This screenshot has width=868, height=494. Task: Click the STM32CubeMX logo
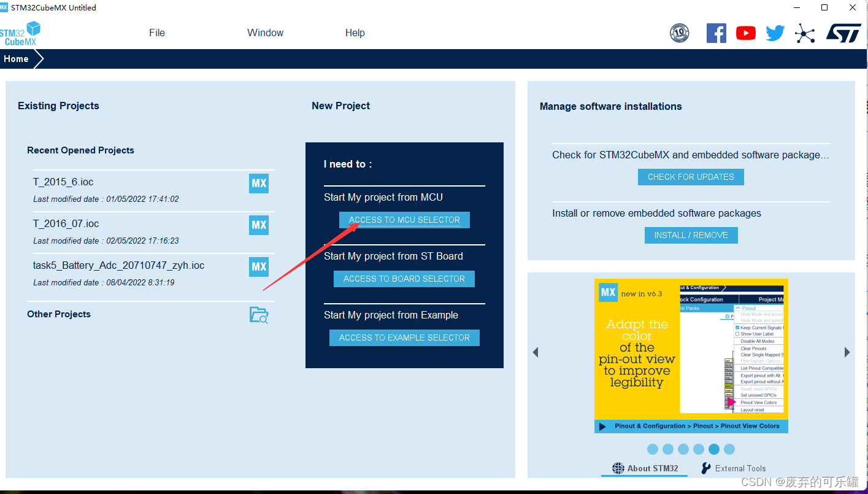[x=20, y=33]
